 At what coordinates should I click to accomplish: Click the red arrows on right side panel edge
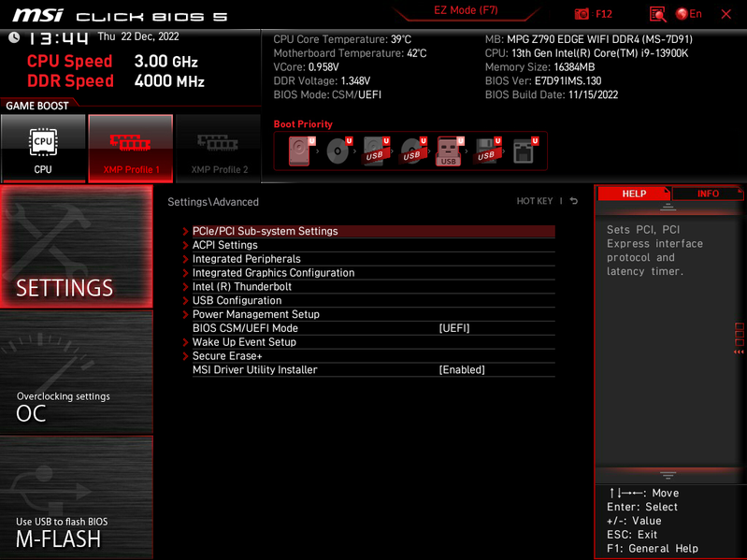739,352
